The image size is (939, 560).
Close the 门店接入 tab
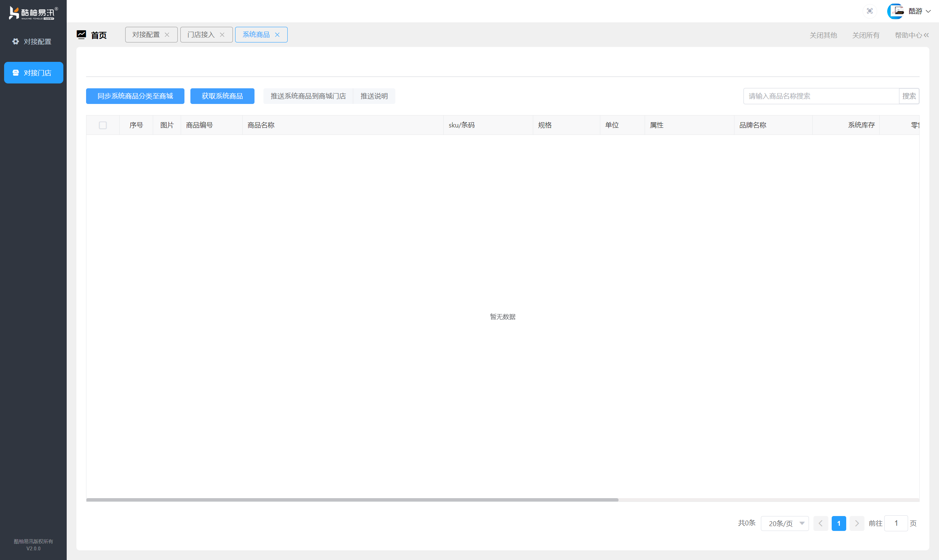click(x=222, y=35)
